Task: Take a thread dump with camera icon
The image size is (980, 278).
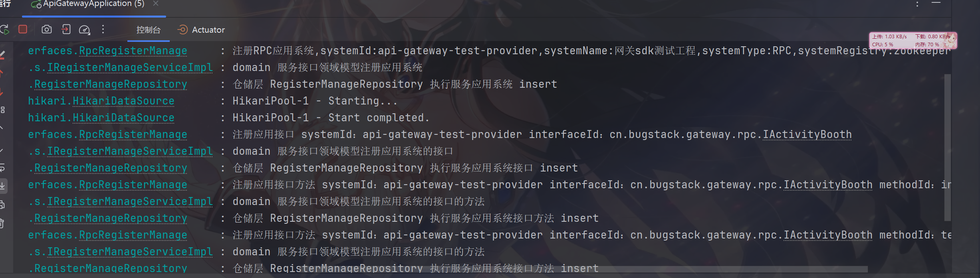Action: coord(47,30)
